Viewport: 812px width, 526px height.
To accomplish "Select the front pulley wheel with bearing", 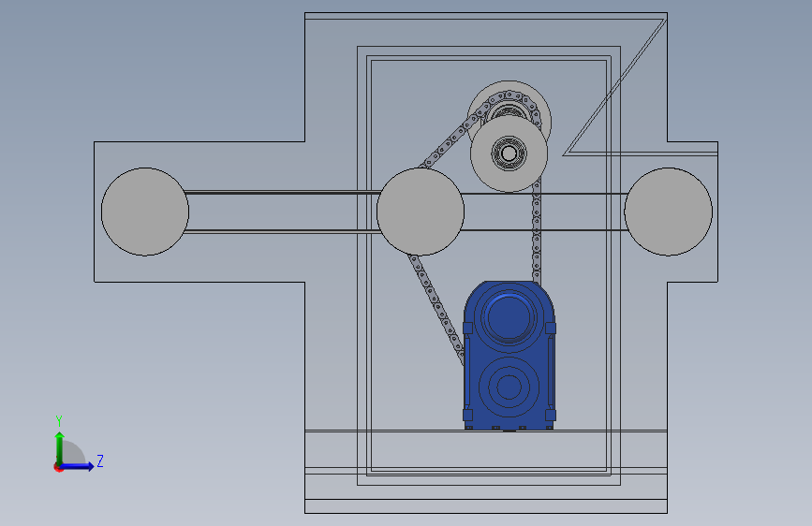I will (509, 153).
